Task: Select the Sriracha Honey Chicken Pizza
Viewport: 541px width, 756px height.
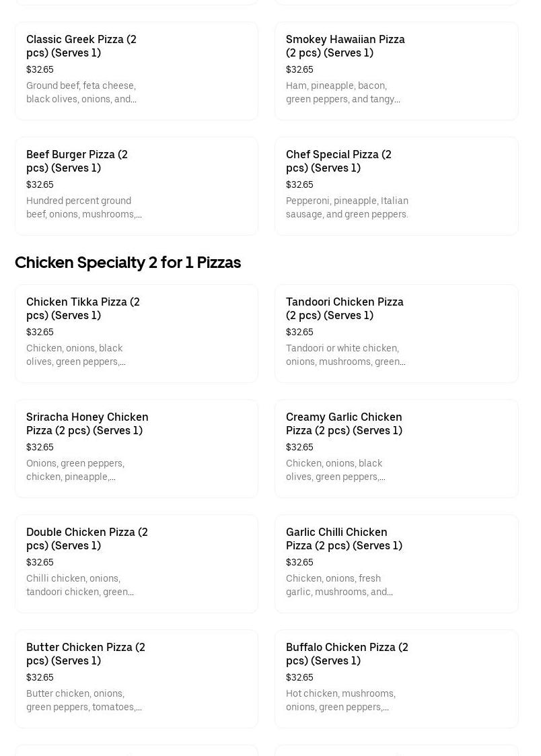Action: tap(136, 448)
